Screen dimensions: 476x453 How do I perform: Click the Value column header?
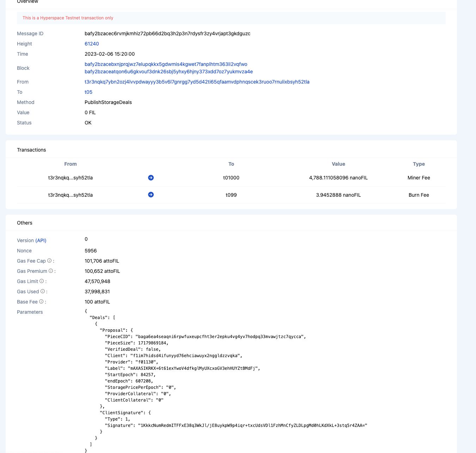pos(338,164)
